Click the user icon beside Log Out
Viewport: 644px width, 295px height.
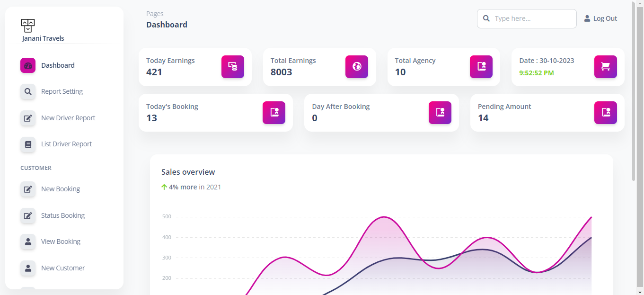coord(587,18)
